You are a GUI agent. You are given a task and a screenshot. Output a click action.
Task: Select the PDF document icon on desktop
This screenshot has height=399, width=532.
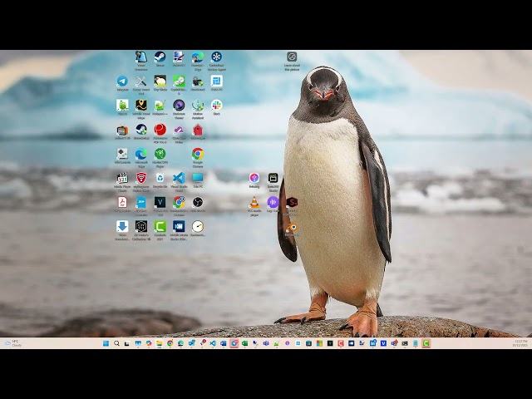click(x=122, y=202)
